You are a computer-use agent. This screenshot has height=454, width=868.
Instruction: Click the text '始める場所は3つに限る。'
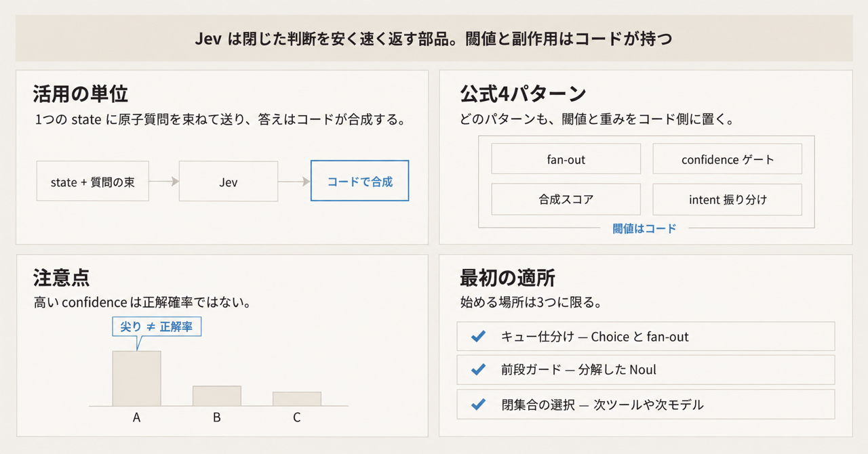(x=530, y=302)
